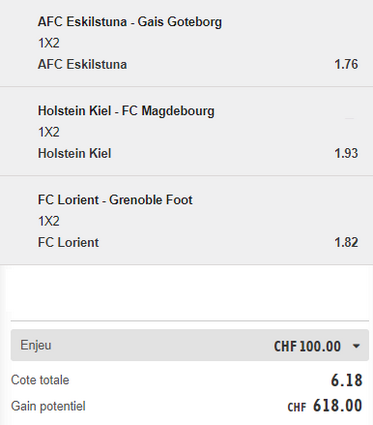Click the 618.00 potential winnings figure
This screenshot has width=373, height=425.
(x=338, y=406)
